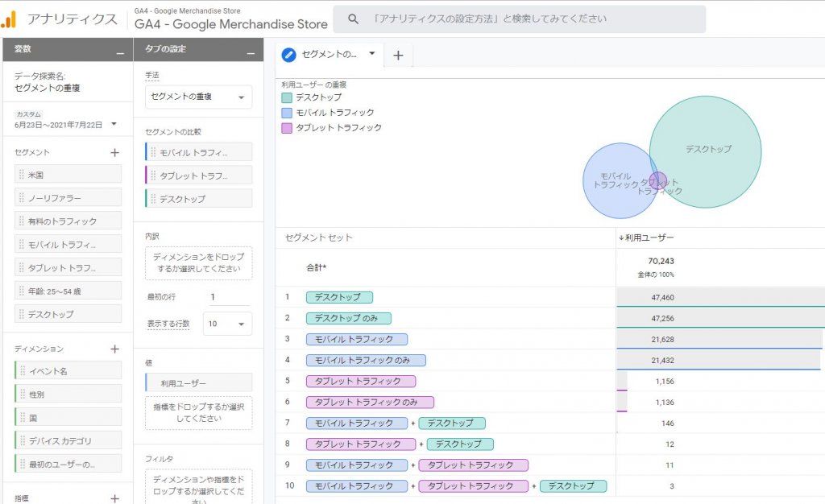
Task: Click モバイル トラフィック のみ chip in row 4
Action: [366, 360]
